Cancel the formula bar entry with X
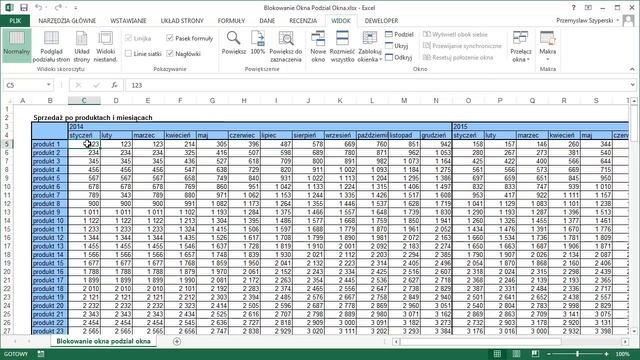 (78, 85)
